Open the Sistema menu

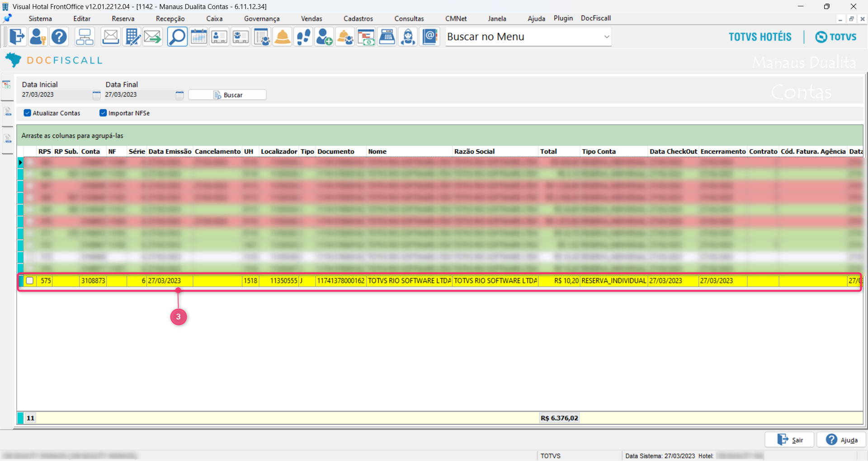click(x=40, y=19)
